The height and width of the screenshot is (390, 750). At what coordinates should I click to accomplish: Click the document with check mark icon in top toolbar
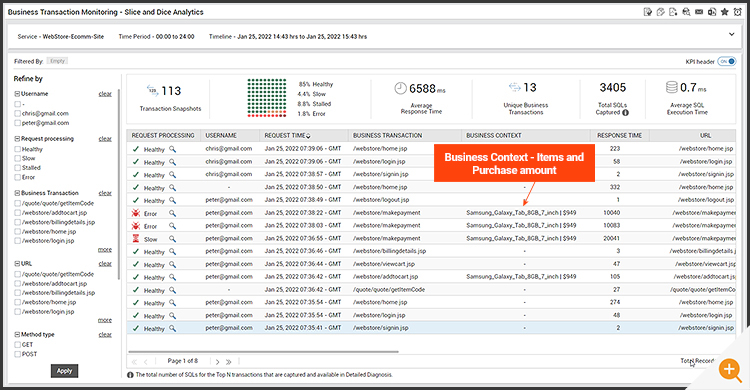648,12
